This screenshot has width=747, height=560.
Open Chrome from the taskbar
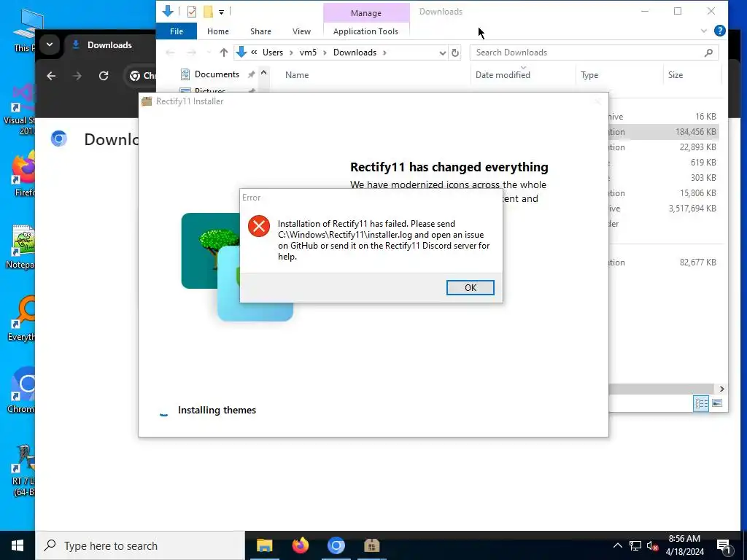[x=336, y=545]
